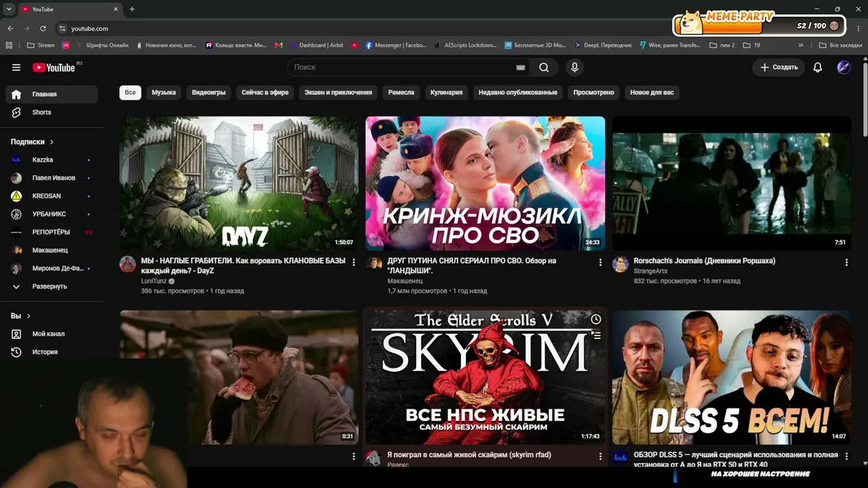
Task: Reload the YouTube page
Action: (x=43, y=28)
